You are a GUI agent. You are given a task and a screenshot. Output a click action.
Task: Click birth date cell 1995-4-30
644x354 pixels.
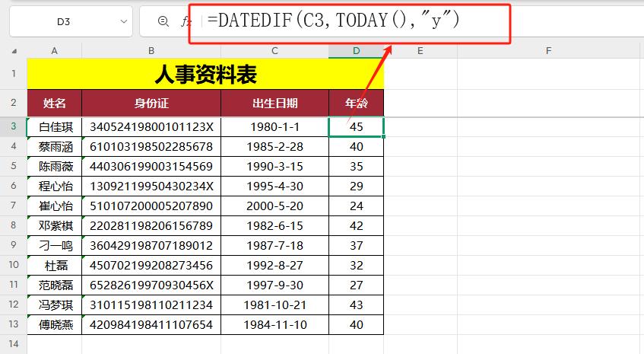(x=274, y=187)
